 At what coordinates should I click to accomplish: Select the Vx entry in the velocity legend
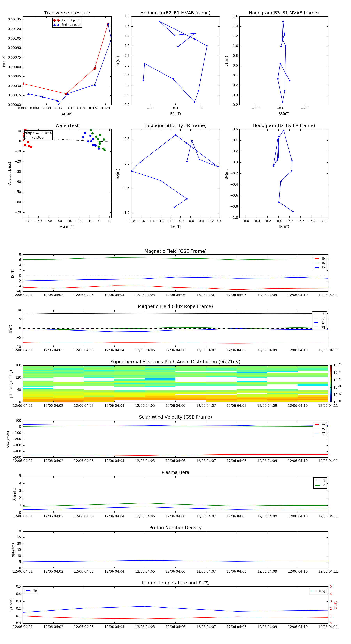point(320,424)
